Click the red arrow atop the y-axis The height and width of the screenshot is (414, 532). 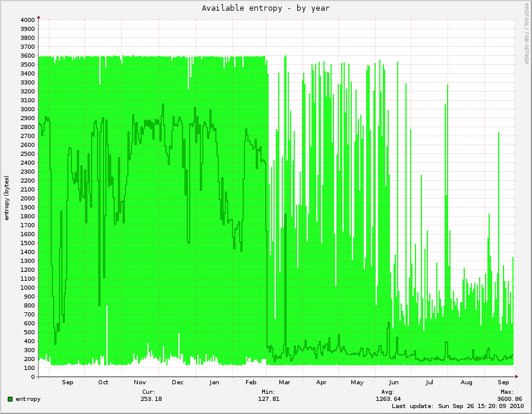[x=39, y=17]
